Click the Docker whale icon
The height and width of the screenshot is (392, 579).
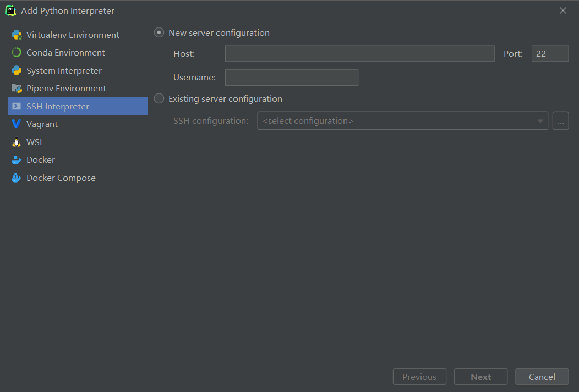tap(17, 160)
